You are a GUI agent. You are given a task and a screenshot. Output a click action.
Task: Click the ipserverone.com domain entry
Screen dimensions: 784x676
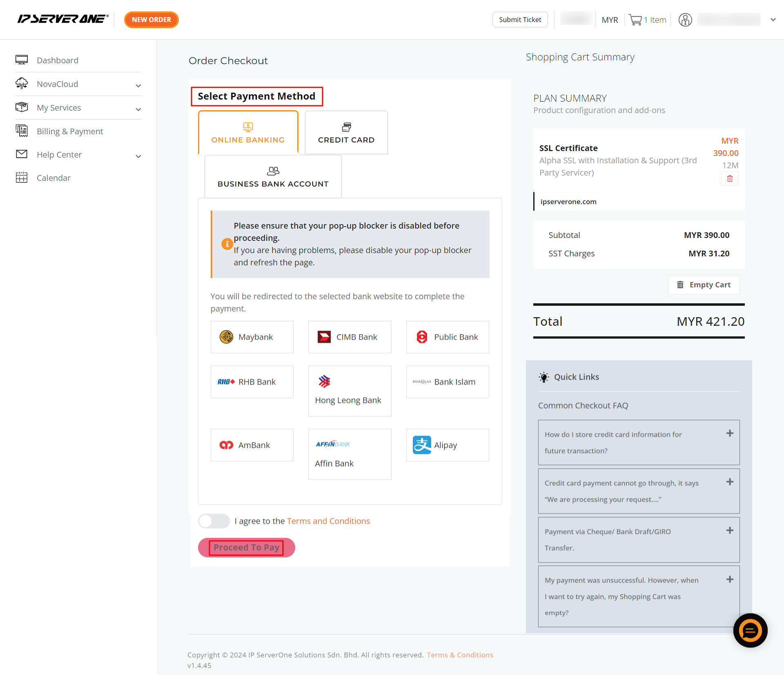(x=568, y=202)
